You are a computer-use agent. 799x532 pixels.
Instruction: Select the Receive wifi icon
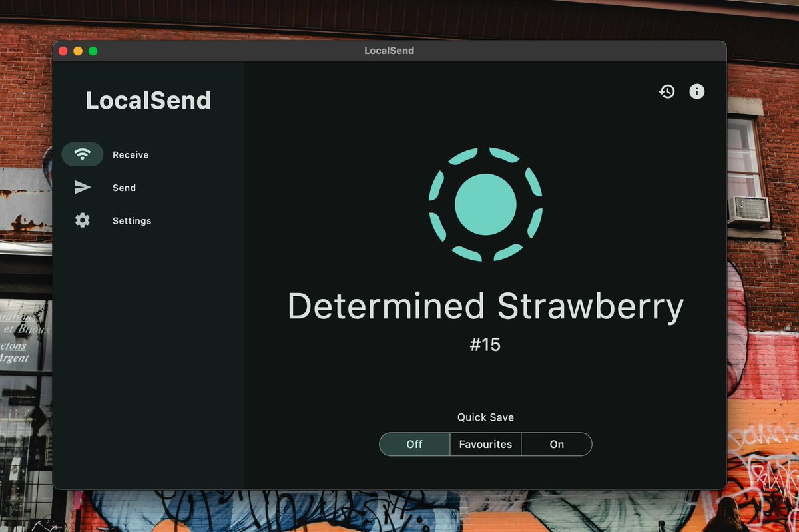[x=83, y=154]
